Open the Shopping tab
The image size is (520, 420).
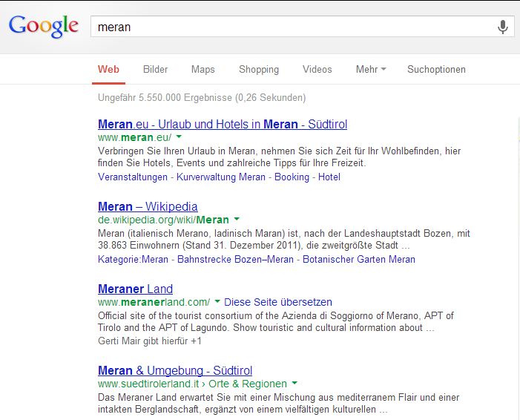click(x=259, y=69)
